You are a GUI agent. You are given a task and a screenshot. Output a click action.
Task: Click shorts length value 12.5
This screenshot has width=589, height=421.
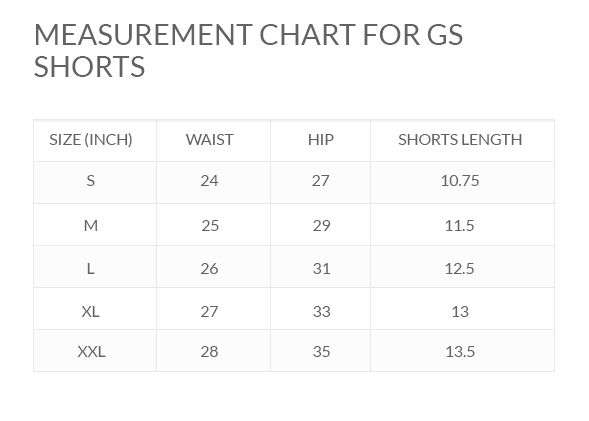point(459,269)
